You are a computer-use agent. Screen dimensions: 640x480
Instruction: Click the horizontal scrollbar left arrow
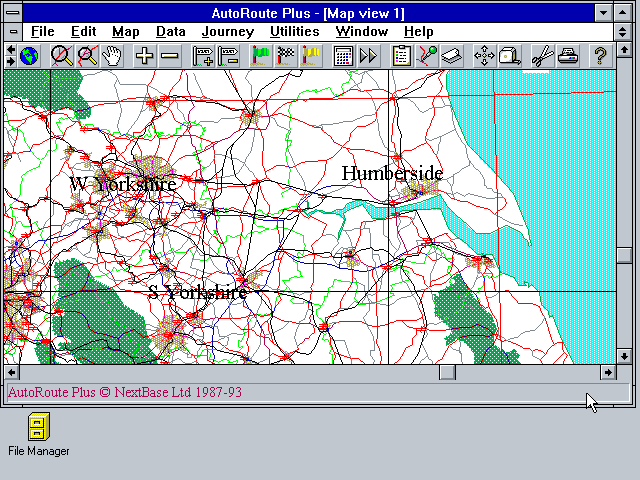pos(11,372)
